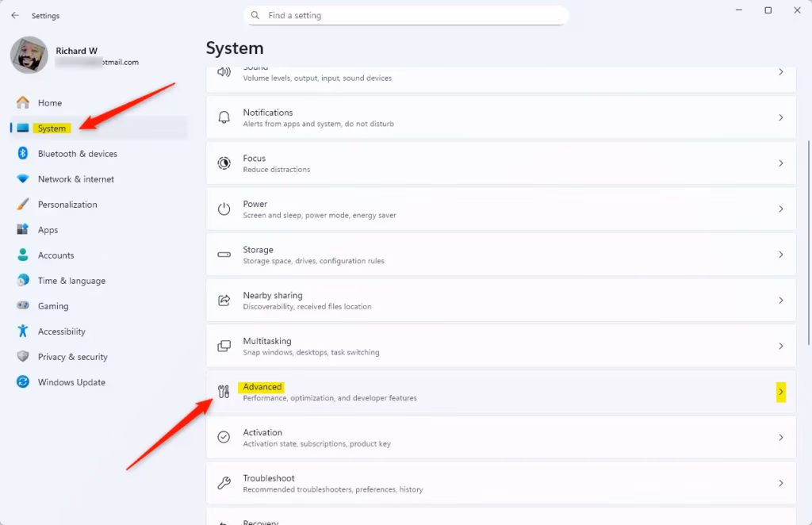Click Richard W profile picture

pyautogui.click(x=29, y=55)
